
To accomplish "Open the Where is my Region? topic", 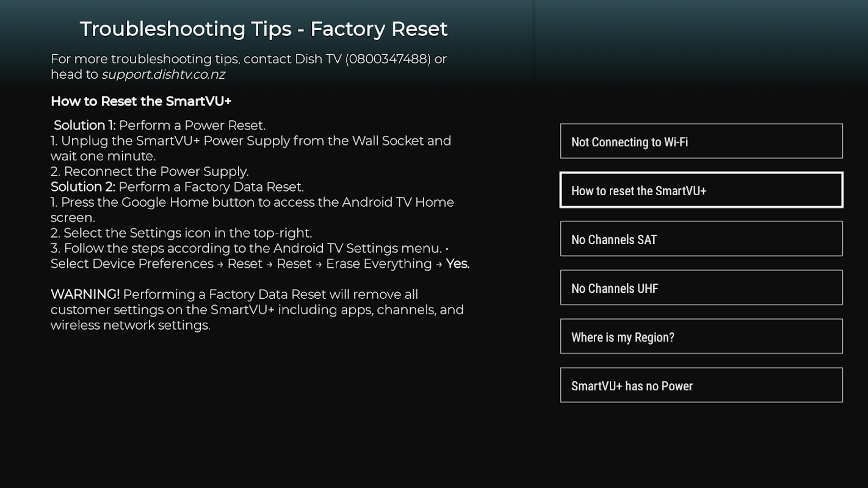I will click(x=701, y=337).
